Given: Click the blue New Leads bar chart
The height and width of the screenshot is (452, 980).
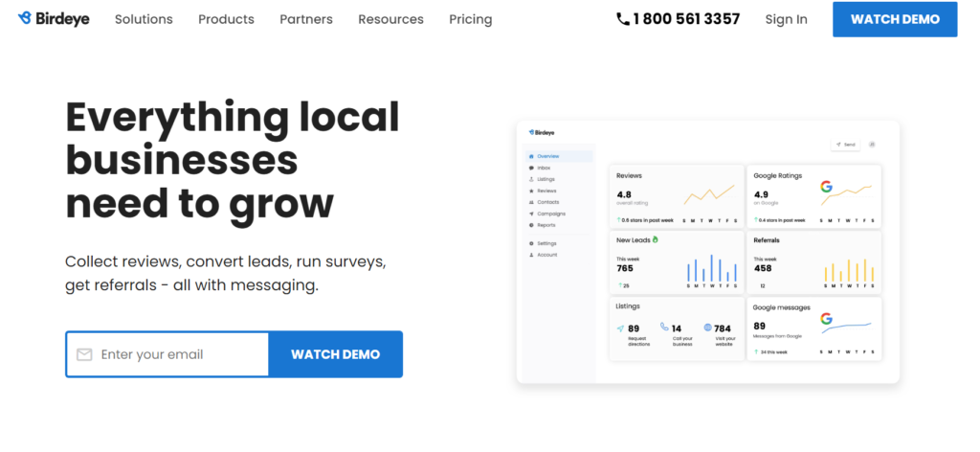Looking at the screenshot, I should [x=712, y=268].
